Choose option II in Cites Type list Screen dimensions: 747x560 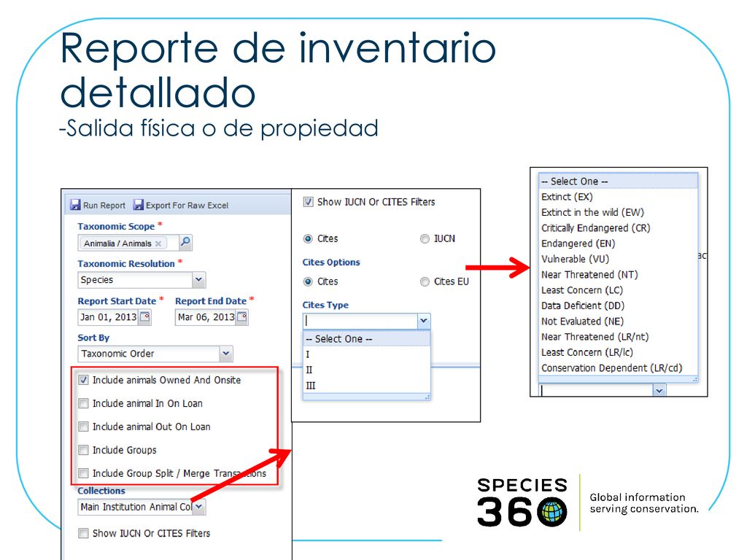pyautogui.click(x=366, y=370)
